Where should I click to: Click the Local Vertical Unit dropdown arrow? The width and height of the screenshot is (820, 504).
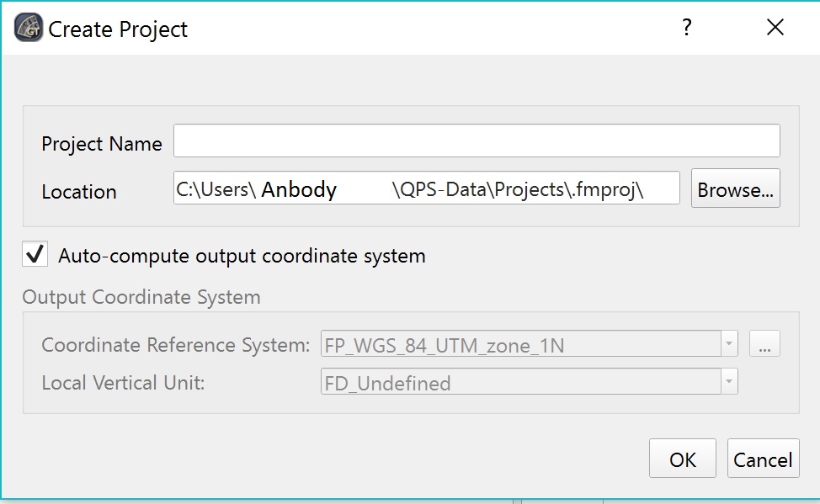(x=729, y=383)
